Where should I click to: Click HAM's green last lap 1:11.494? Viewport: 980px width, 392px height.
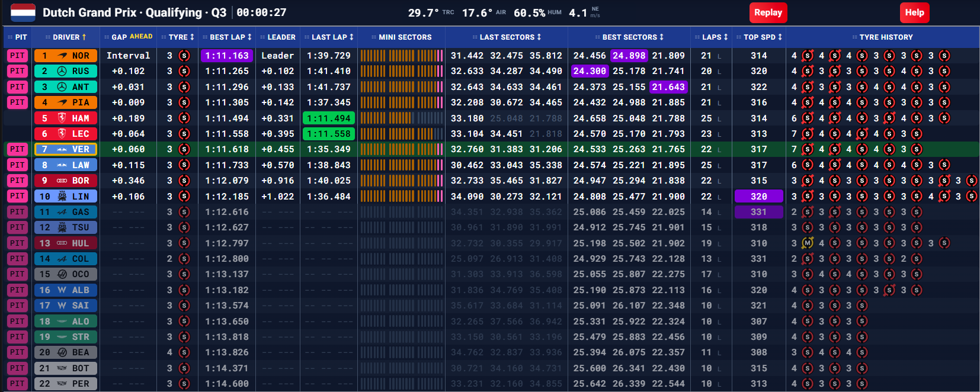click(329, 118)
